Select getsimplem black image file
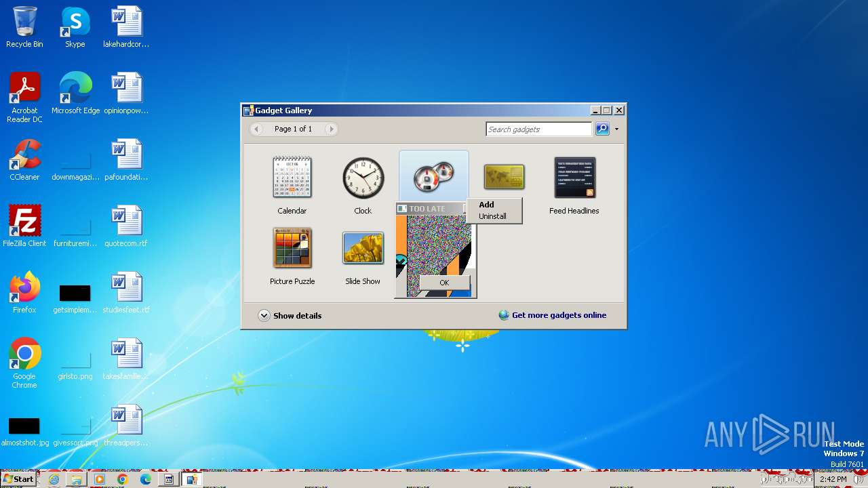The height and width of the screenshot is (488, 868). click(75, 293)
